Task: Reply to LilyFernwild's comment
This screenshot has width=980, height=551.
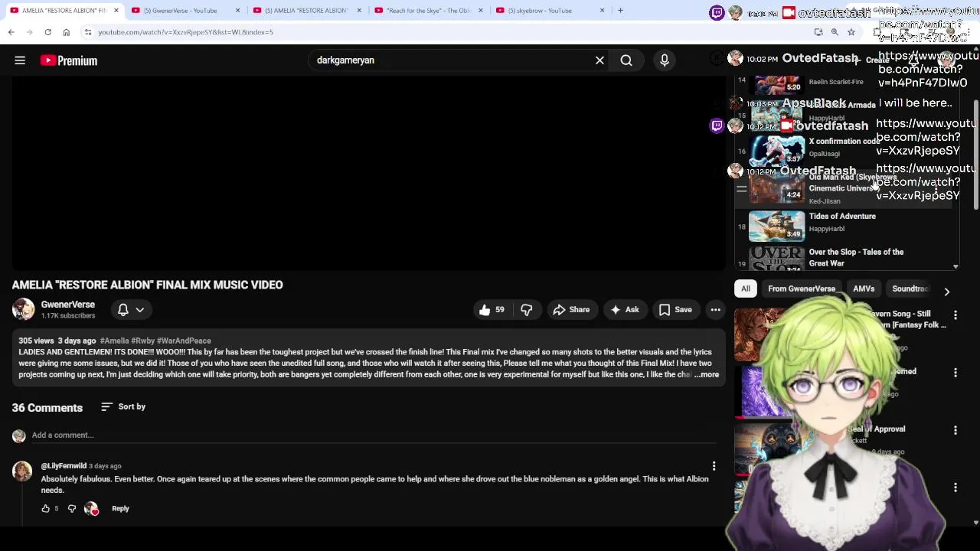Action: 120,508
